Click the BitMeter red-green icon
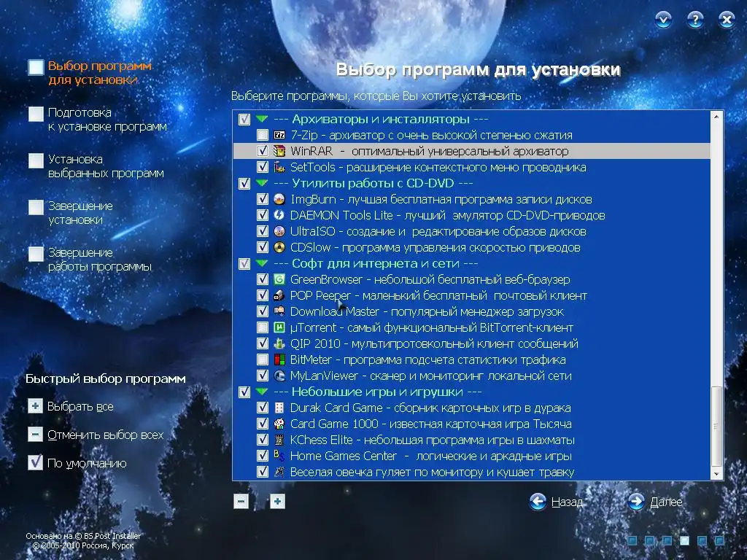Viewport: 747px width, 560px height. pyautogui.click(x=279, y=359)
